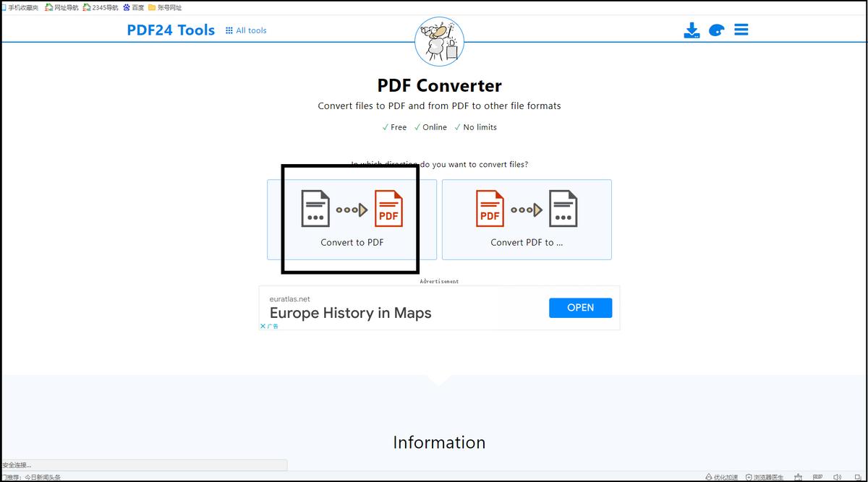Click 浏览器医生 in the status bar

click(x=765, y=477)
